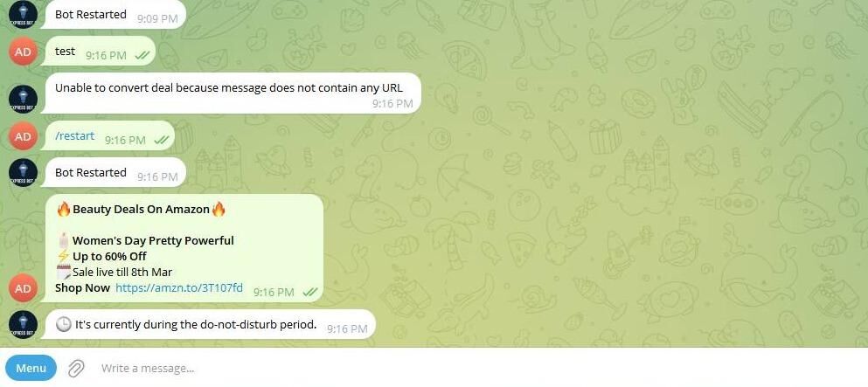Select the Beauty Deals On Amazon message bubble

tap(182, 248)
